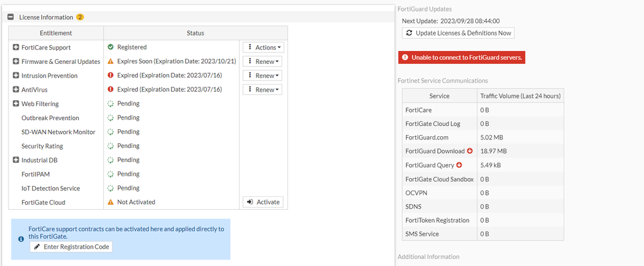Screen dimensions: 644x266
Task: Click the Expires Soon warning icon
Action: 110,62
